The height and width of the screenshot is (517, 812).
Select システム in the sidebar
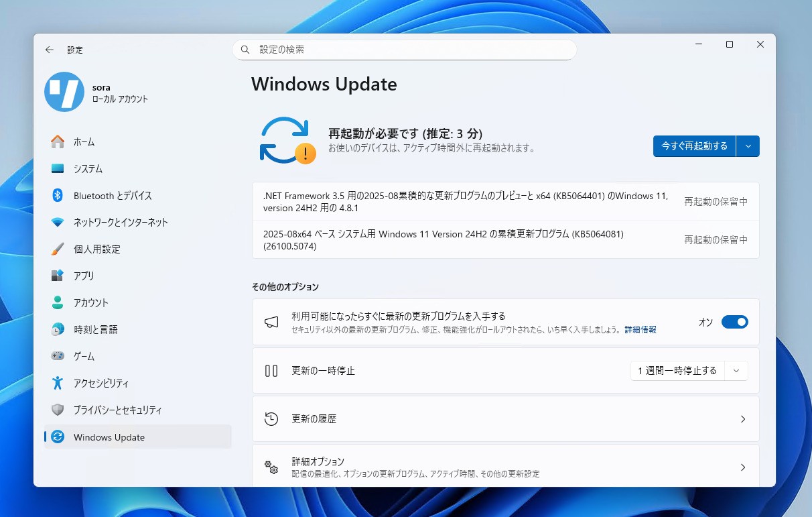137,168
